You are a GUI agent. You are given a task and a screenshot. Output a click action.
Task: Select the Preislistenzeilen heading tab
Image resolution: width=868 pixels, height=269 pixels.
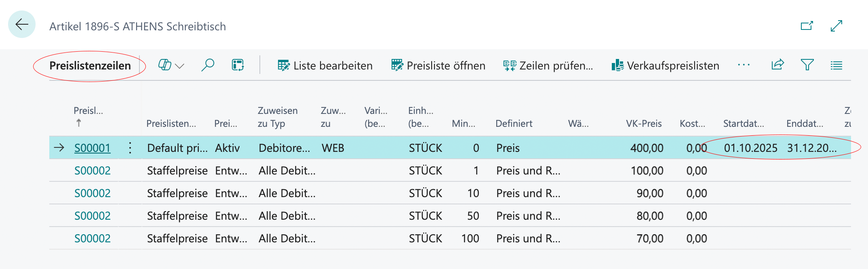tap(90, 65)
